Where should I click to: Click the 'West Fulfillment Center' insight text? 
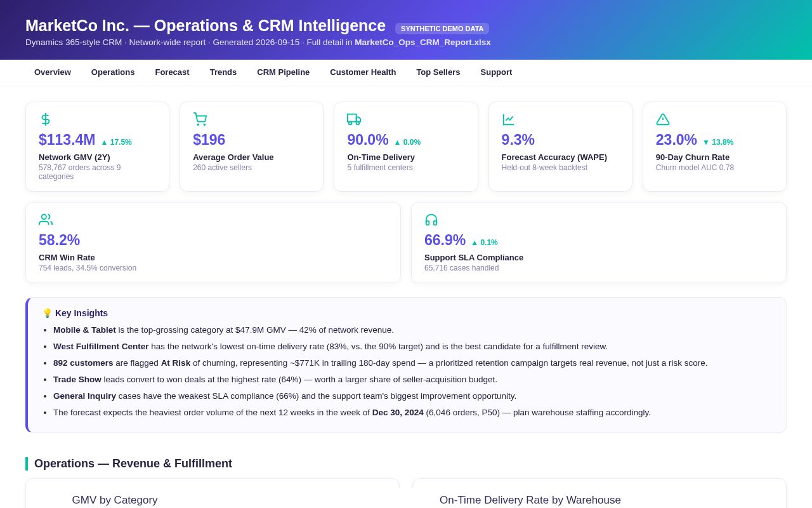pos(101,347)
